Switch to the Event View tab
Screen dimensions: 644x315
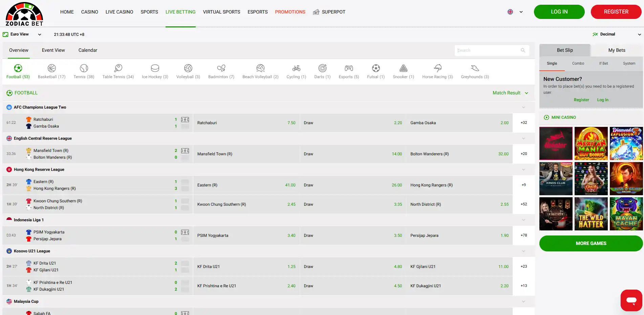click(53, 50)
